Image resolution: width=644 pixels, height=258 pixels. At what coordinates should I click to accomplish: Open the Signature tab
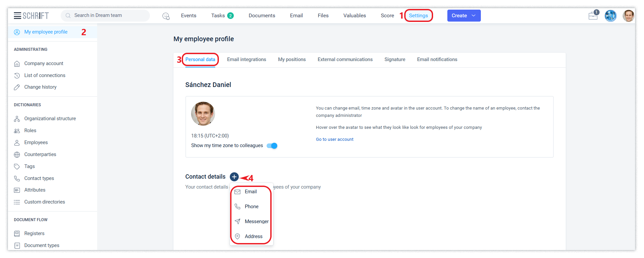[x=395, y=59]
